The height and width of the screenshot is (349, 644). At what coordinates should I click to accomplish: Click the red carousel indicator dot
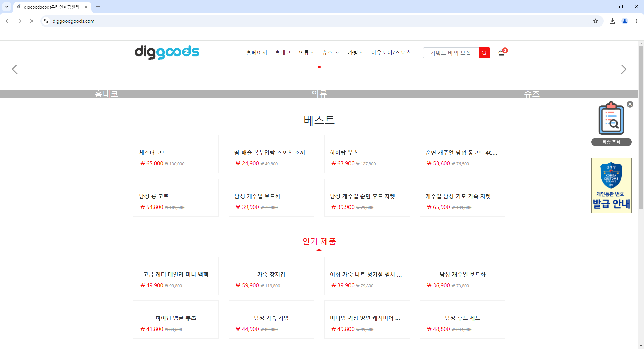(319, 67)
